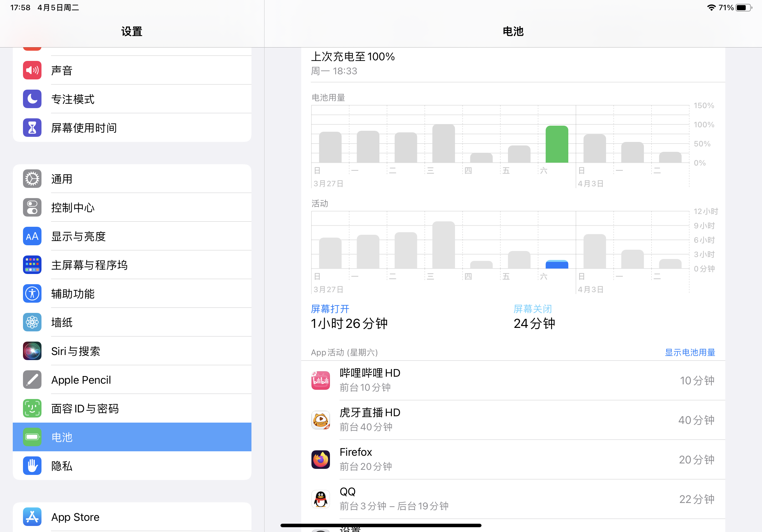Screen dimensions: 762x532
Task: Expand the QQ app activity row
Action: (513, 499)
